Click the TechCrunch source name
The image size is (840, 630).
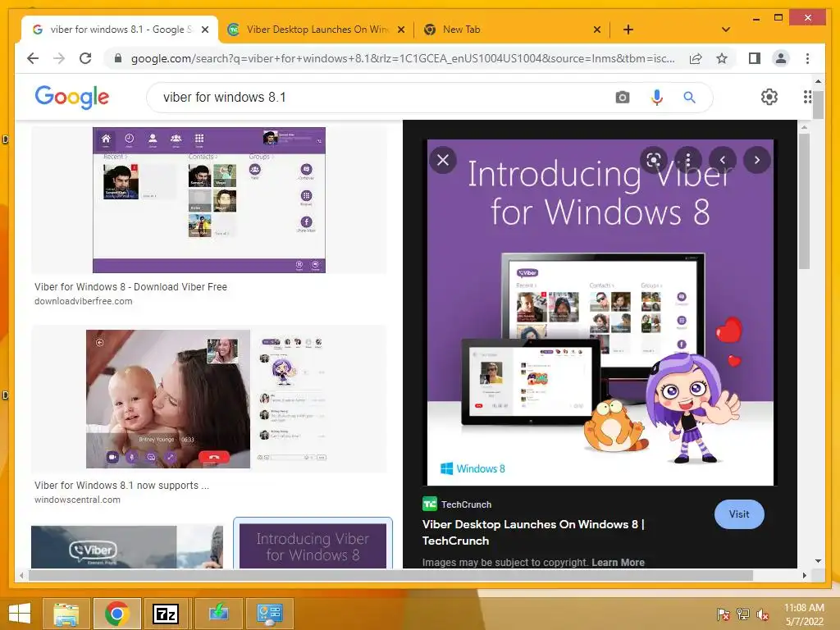pos(466,504)
